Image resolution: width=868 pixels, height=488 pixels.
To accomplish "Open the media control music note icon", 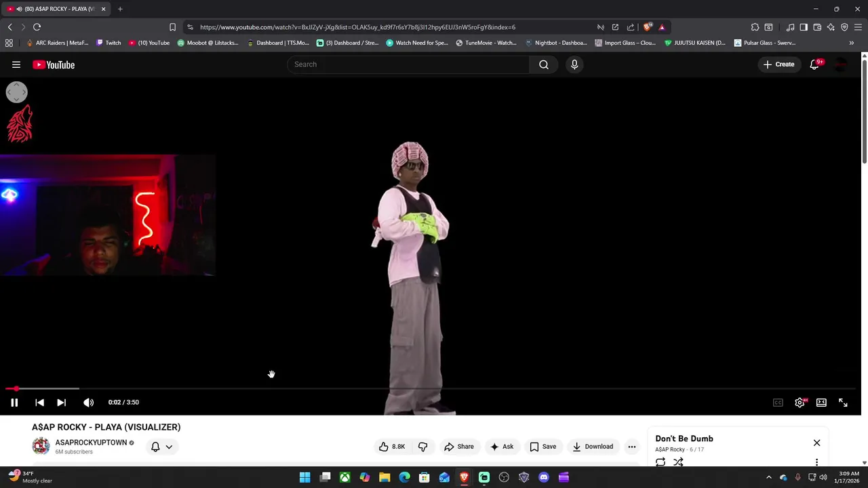I will [790, 27].
